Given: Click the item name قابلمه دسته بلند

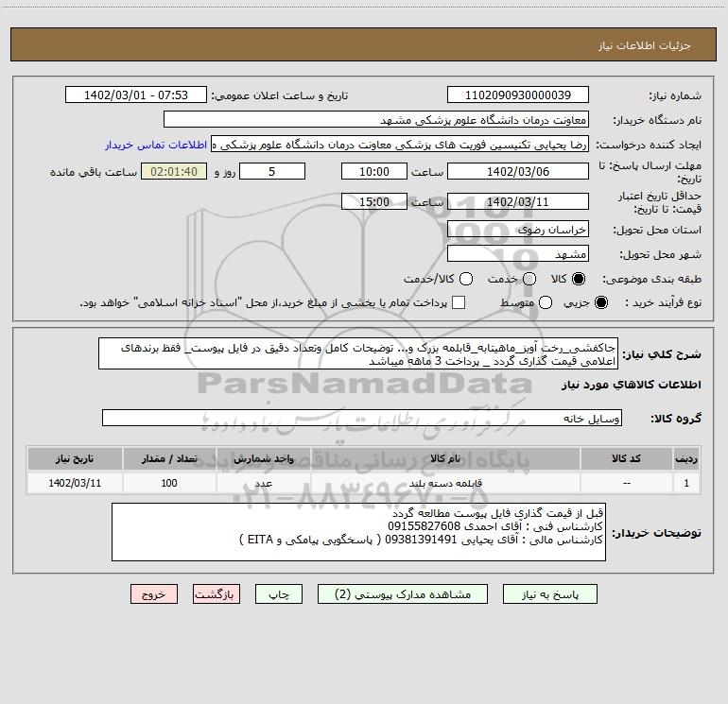Looking at the screenshot, I should [x=445, y=483].
